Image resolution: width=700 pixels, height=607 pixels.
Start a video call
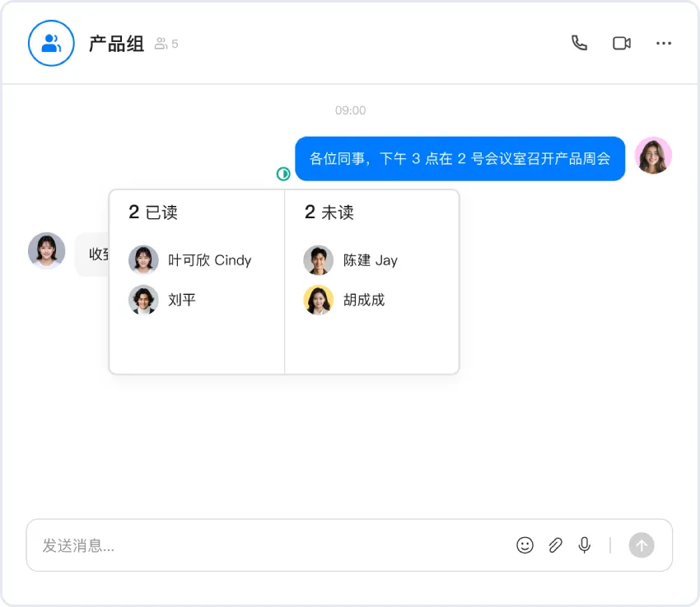pos(622,43)
